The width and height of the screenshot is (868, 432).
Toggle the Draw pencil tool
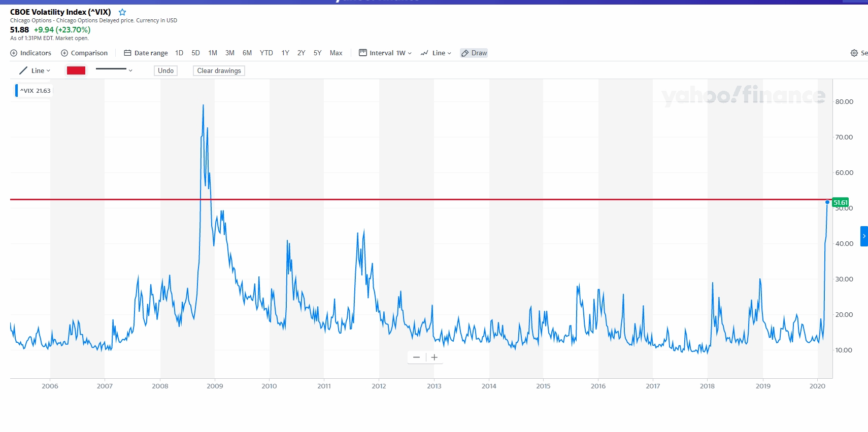(x=474, y=53)
